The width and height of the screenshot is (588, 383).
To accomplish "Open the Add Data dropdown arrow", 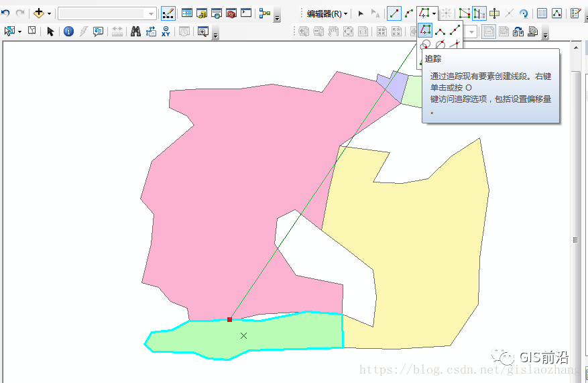I will 49,14.
